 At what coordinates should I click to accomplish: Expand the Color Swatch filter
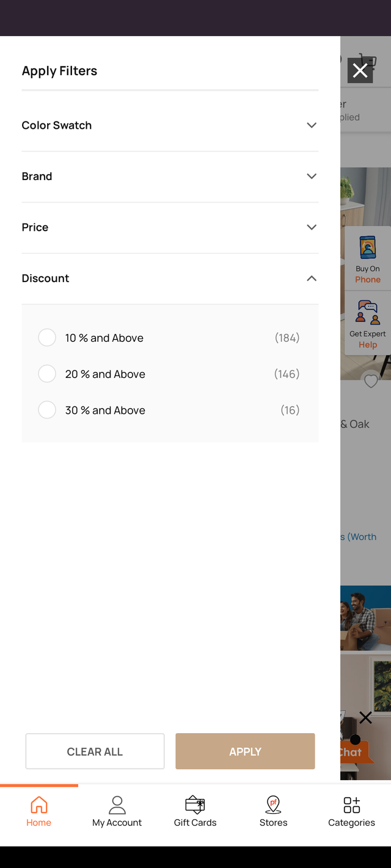312,125
